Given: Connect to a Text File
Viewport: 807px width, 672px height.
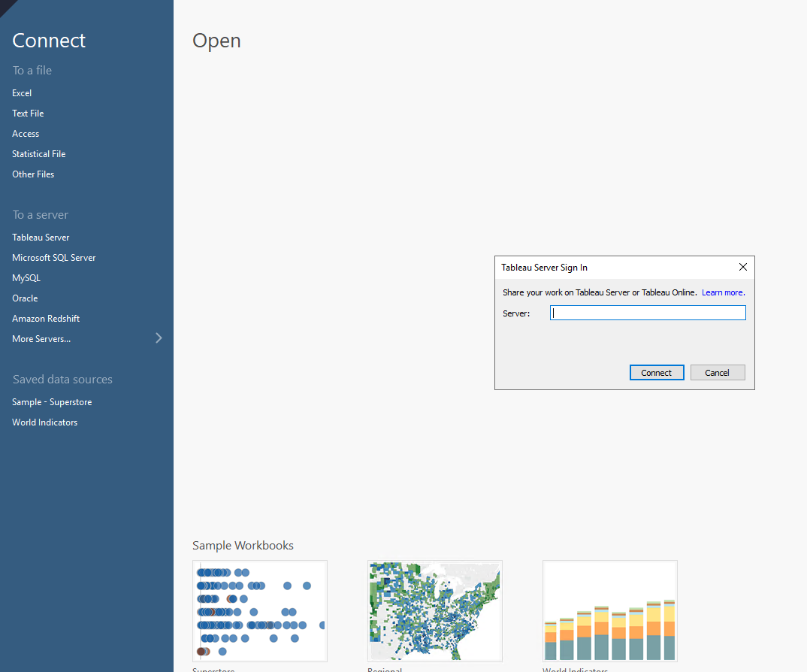Looking at the screenshot, I should [28, 114].
